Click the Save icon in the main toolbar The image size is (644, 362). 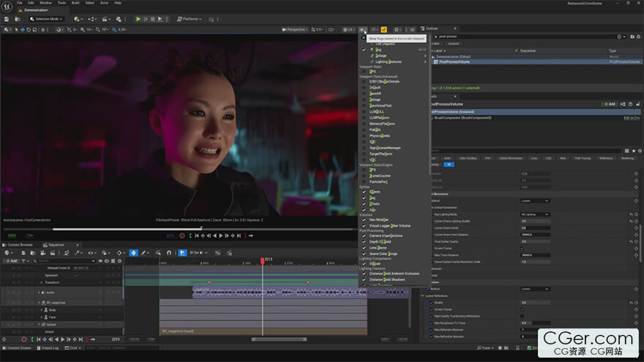tap(7, 19)
